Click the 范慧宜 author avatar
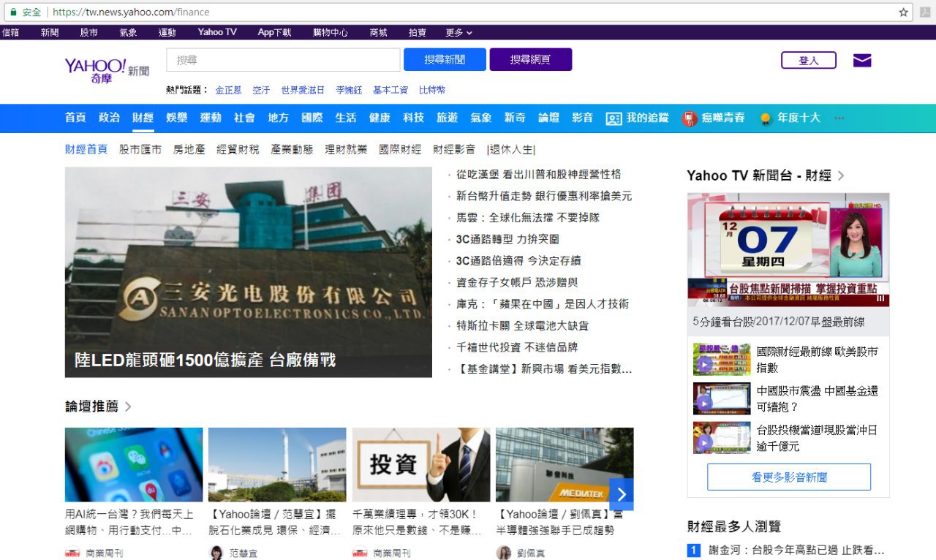The width and height of the screenshot is (936, 560). (x=216, y=553)
